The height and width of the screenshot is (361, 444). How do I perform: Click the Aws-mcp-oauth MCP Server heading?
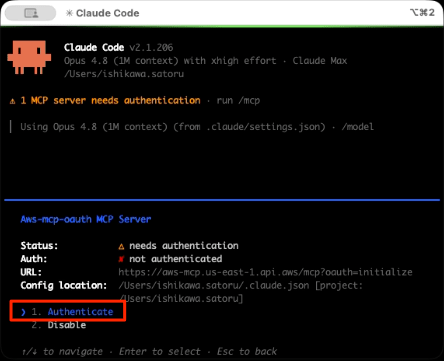tap(86, 219)
